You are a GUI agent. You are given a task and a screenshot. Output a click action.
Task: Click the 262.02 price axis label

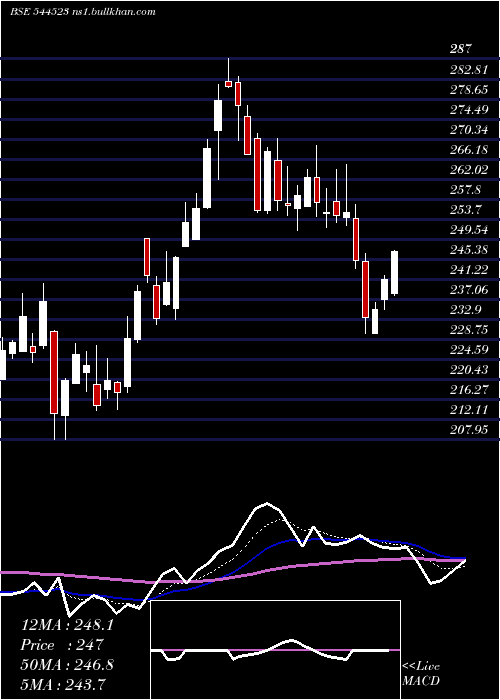coord(469,170)
